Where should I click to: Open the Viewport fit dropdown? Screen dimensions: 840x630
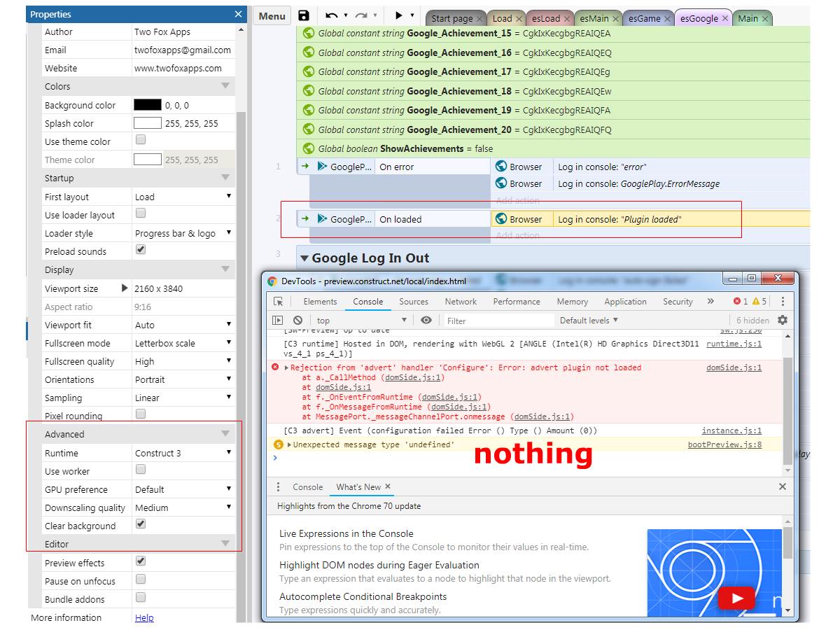tap(183, 325)
